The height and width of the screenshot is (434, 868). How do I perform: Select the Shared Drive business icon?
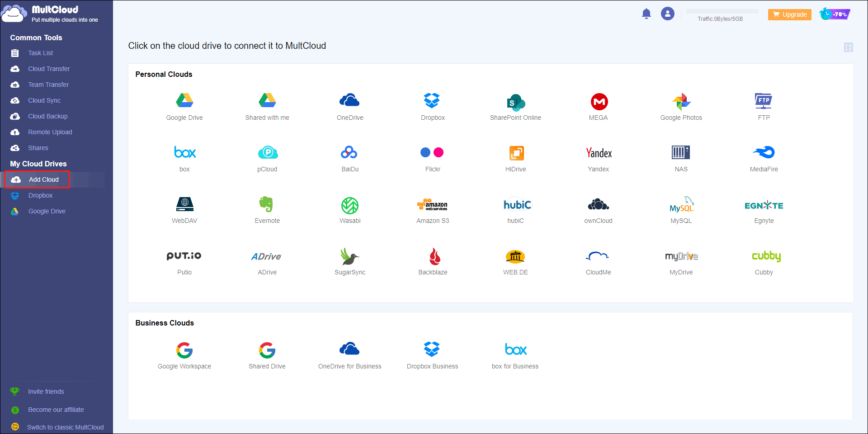pos(267,350)
